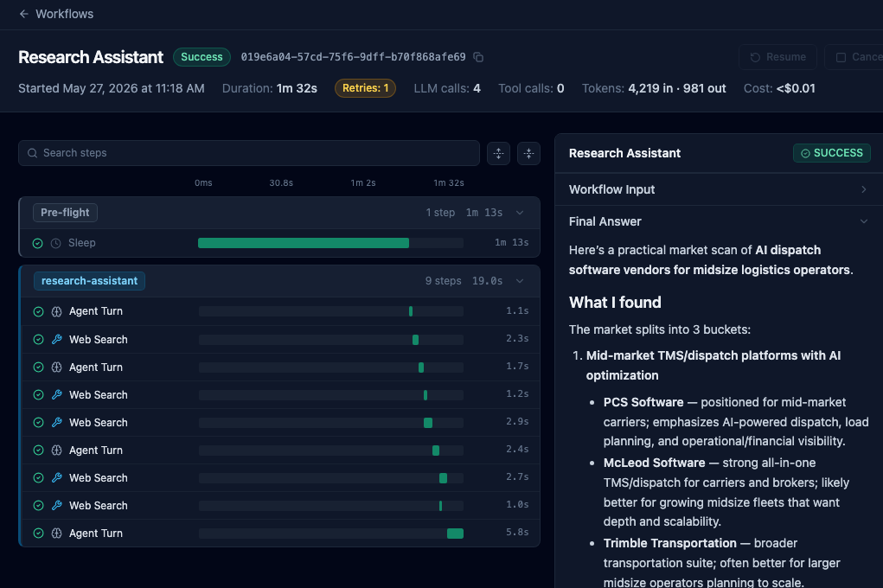Click agent icon of 2.4s Agent Turn
Image resolution: width=883 pixels, height=588 pixels.
pos(56,450)
